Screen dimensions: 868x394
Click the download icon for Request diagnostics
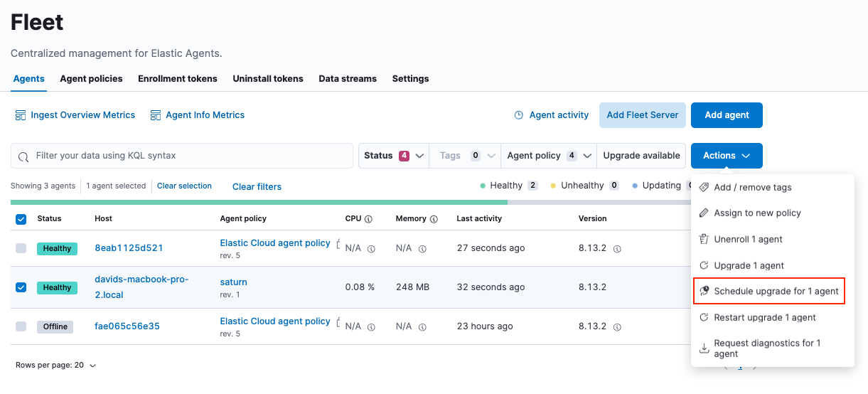click(704, 348)
